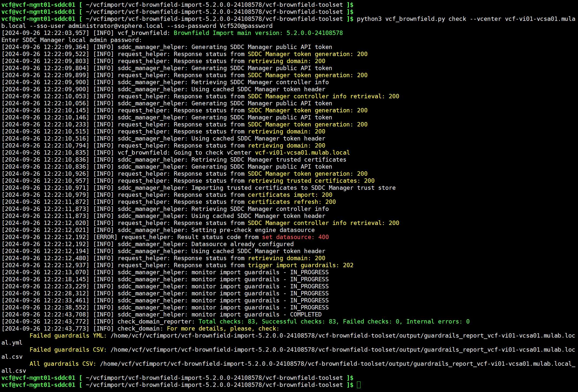Viewport: 578px width, 392px height.
Task: Click the 'COMPLETED' guardrails status text
Action: 306,315
